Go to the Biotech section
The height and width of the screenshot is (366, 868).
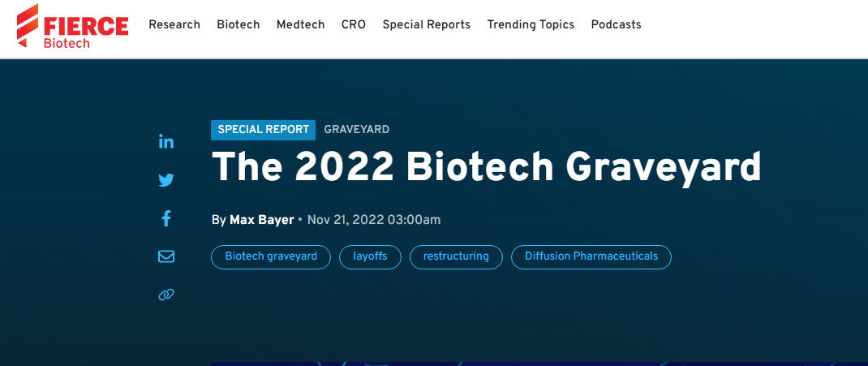click(x=238, y=24)
